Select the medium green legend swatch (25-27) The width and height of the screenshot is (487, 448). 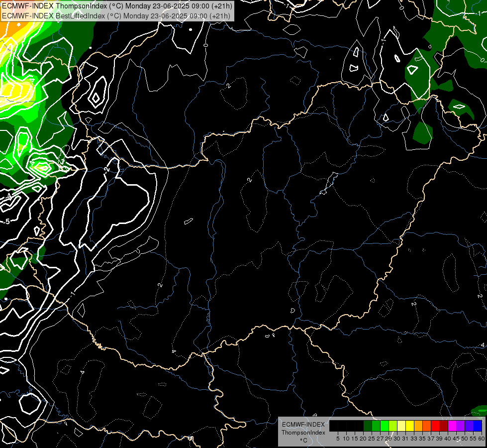click(376, 426)
